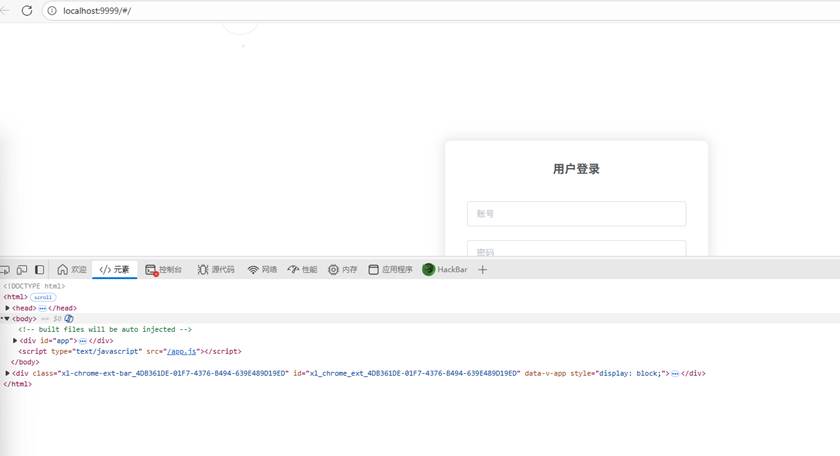Open the 内存 memory tab
Screen dimensions: 840x456
pos(343,270)
